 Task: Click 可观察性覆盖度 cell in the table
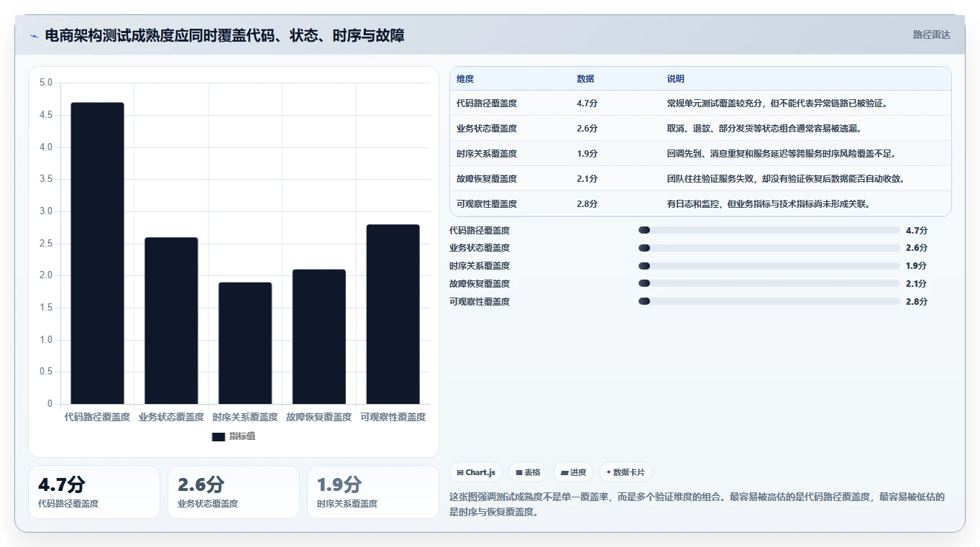point(487,204)
